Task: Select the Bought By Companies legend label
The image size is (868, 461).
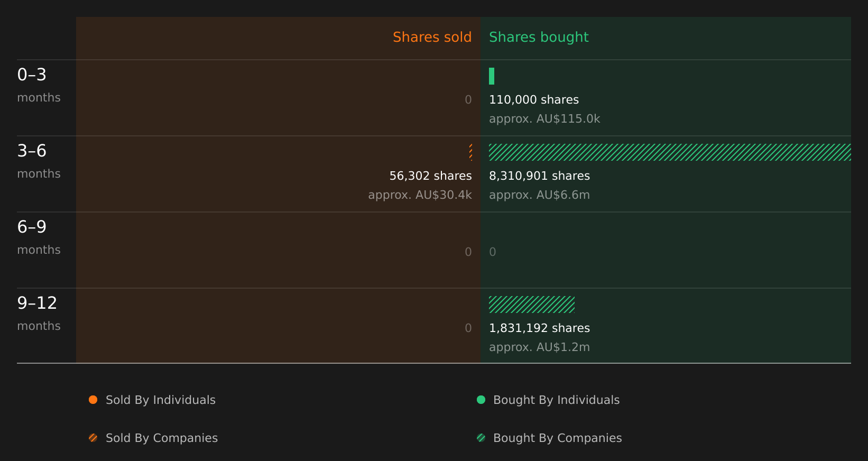Action: tap(558, 438)
